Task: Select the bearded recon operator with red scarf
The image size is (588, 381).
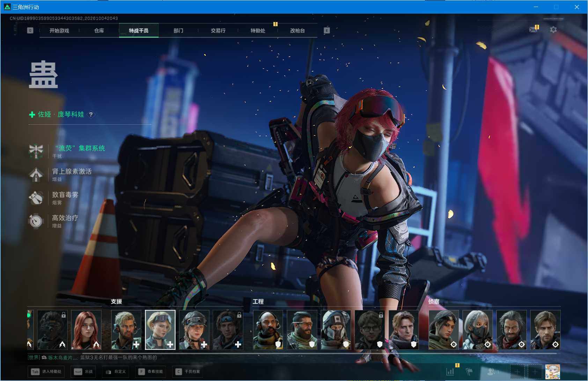Action: coord(512,330)
